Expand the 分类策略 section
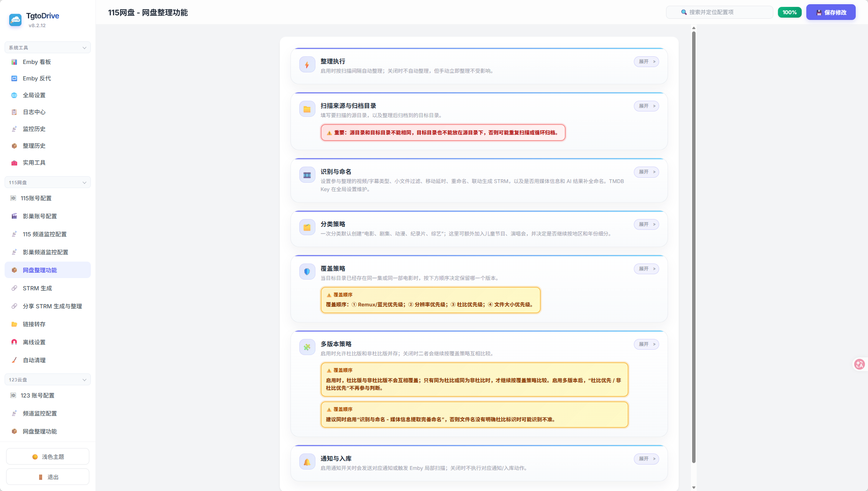Image resolution: width=868 pixels, height=491 pixels. click(x=646, y=224)
